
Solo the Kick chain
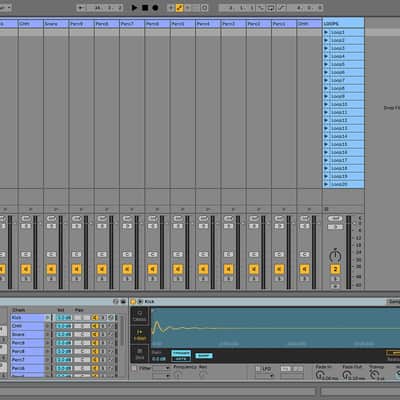pos(103,318)
